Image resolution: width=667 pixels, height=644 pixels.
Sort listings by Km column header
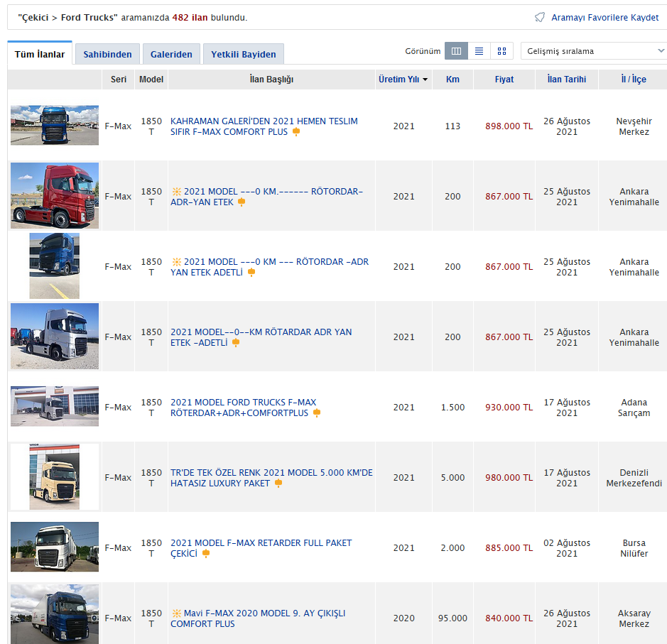[452, 80]
